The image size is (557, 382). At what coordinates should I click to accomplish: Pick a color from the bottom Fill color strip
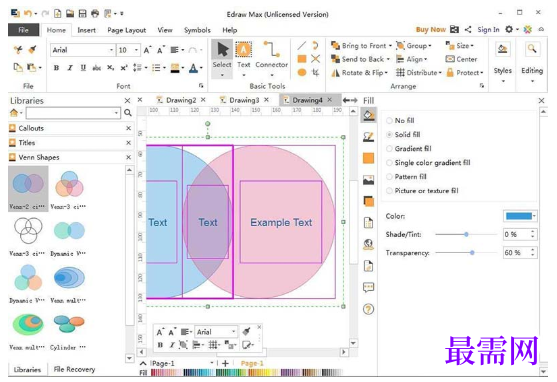pos(246,372)
